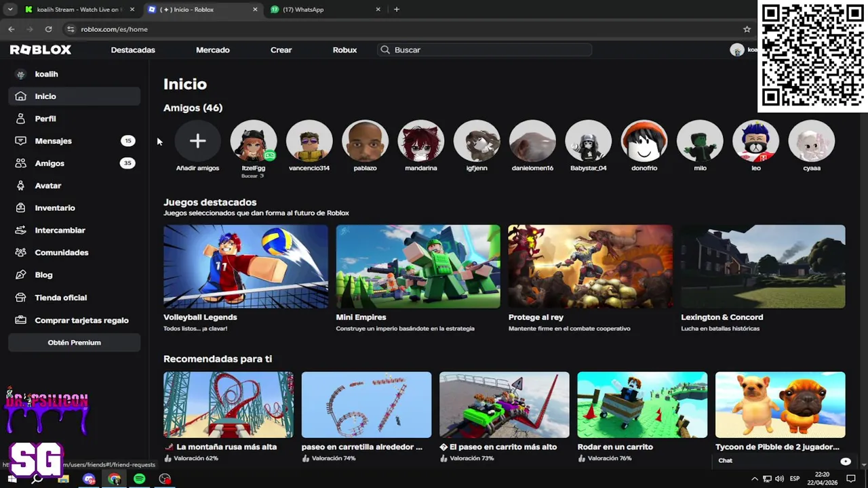Open the Blog sidebar icon
The width and height of the screenshot is (868, 488).
pos(20,275)
